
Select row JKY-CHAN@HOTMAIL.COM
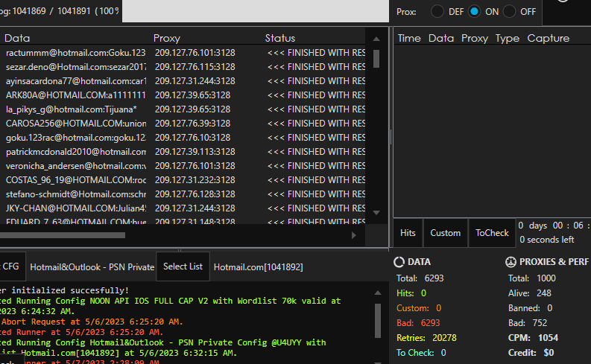pyautogui.click(x=183, y=208)
